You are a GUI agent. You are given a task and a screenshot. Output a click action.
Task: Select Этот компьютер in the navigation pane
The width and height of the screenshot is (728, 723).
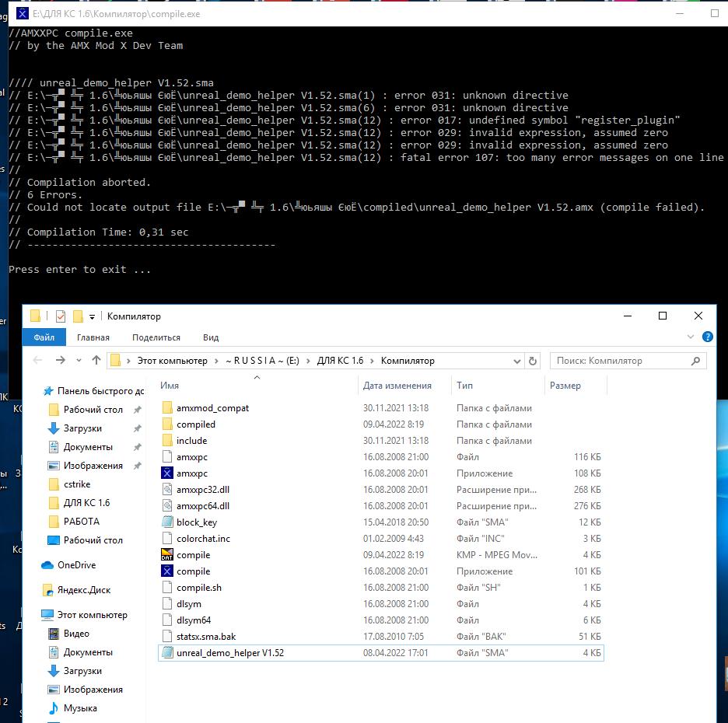(84, 614)
